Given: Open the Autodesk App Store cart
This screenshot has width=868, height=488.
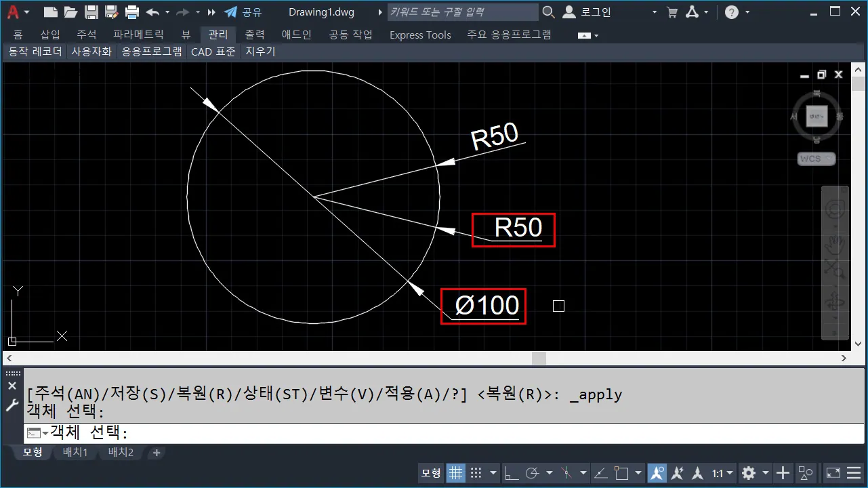Looking at the screenshot, I should coord(672,12).
